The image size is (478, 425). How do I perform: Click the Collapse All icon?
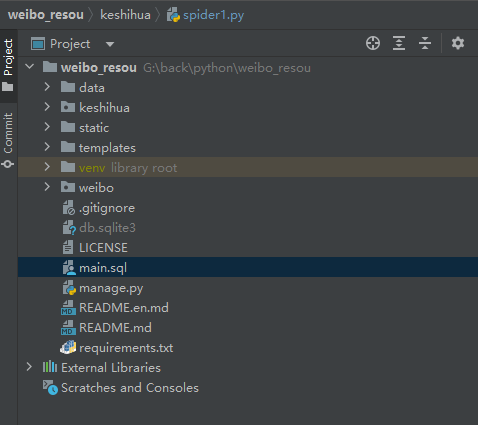[425, 43]
